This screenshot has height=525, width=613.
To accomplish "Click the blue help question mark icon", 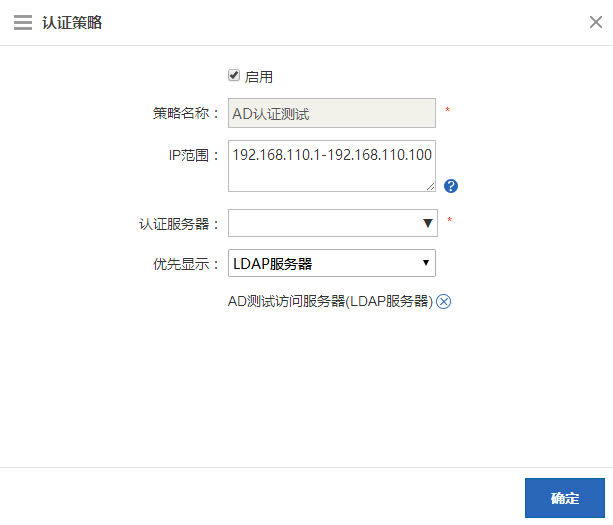I will pos(451,186).
